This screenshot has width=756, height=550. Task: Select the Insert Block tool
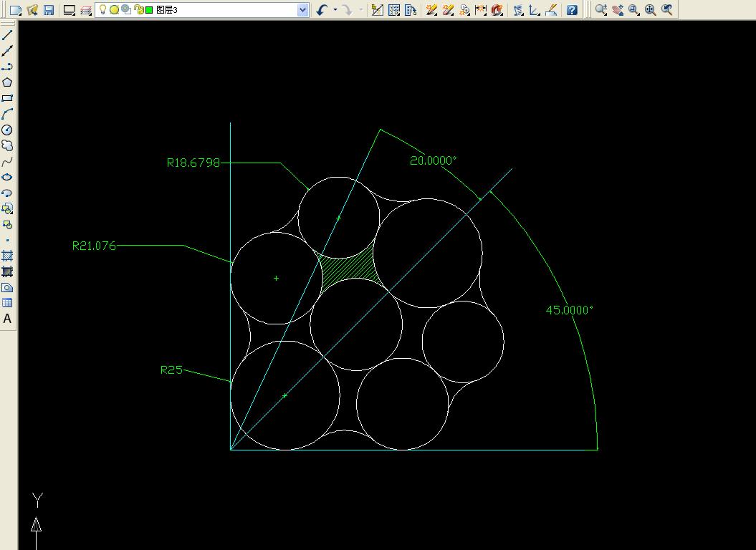pos(7,208)
